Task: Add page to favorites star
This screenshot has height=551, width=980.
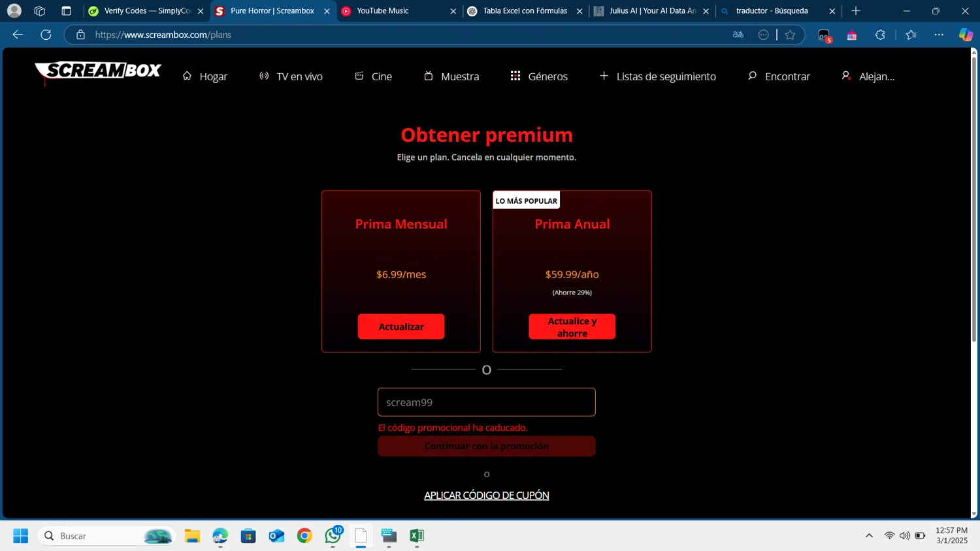Action: tap(790, 35)
